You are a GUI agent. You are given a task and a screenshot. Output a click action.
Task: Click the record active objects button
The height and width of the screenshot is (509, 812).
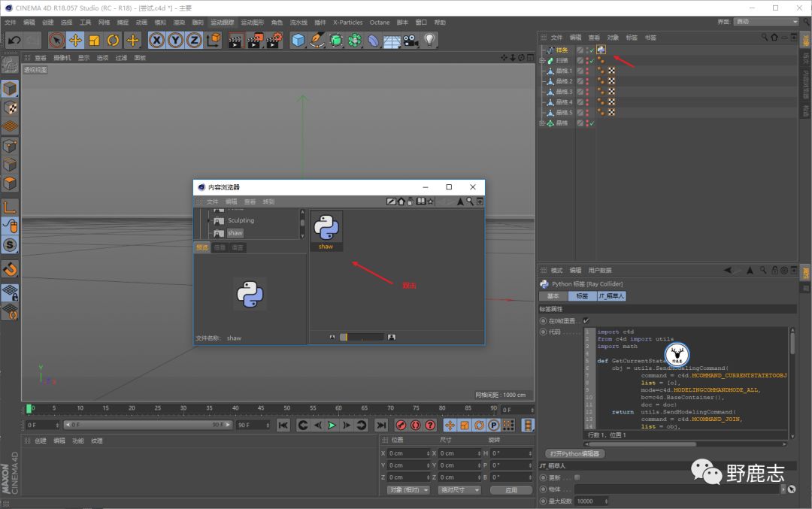click(x=401, y=425)
